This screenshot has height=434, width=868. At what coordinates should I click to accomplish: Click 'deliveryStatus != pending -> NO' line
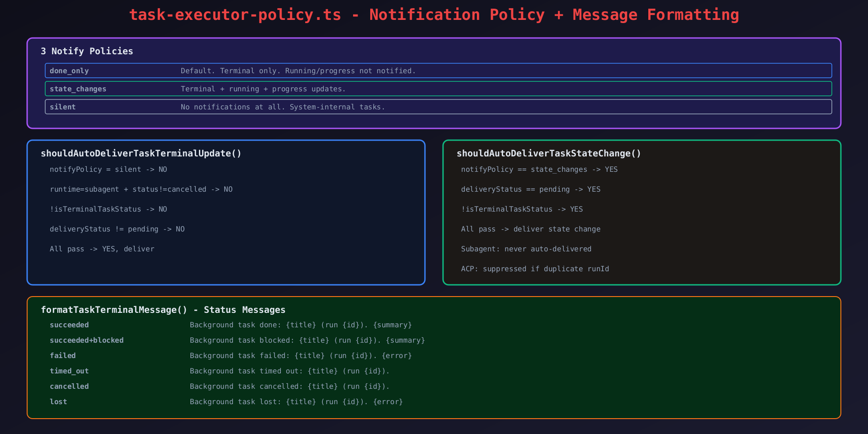tap(117, 229)
